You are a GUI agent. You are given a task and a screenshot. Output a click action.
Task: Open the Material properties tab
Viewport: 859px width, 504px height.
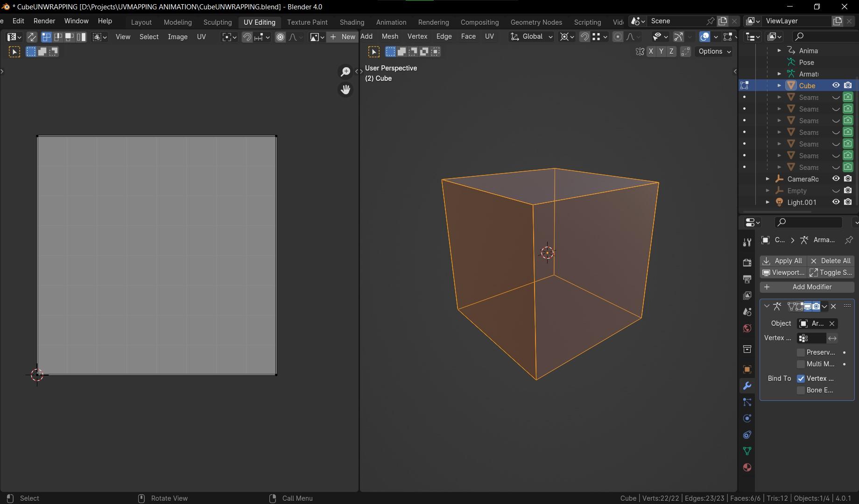click(747, 468)
